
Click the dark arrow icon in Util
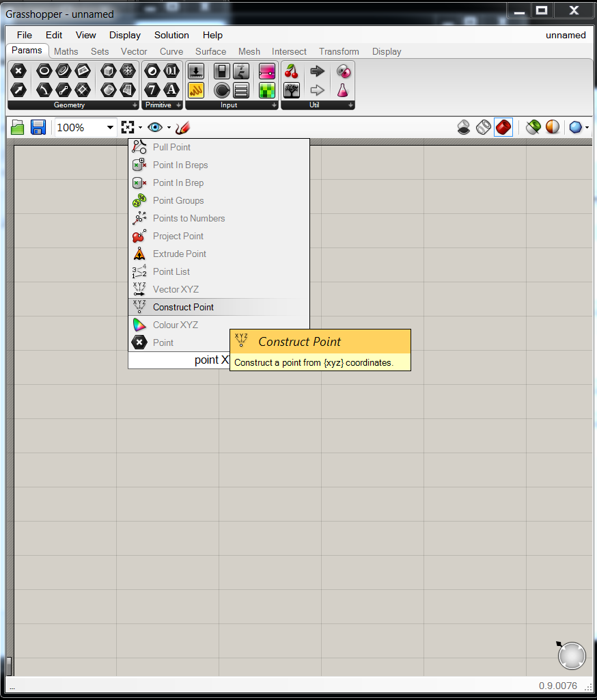click(x=317, y=71)
